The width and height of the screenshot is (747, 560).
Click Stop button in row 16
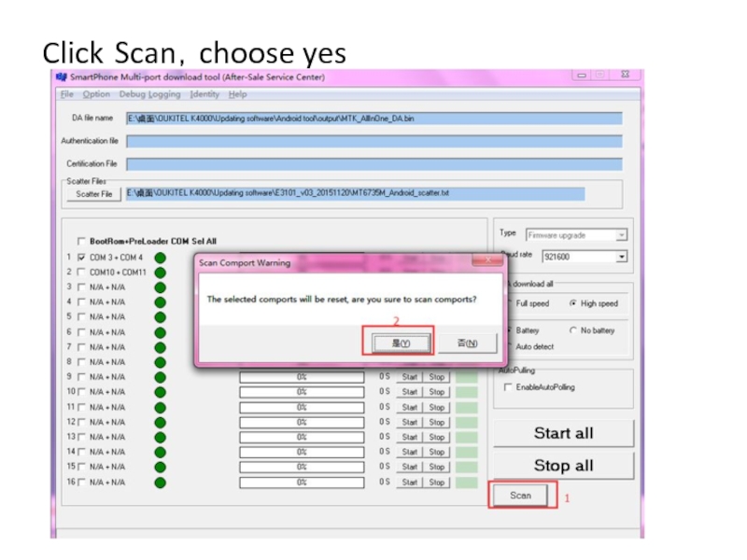coord(436,483)
